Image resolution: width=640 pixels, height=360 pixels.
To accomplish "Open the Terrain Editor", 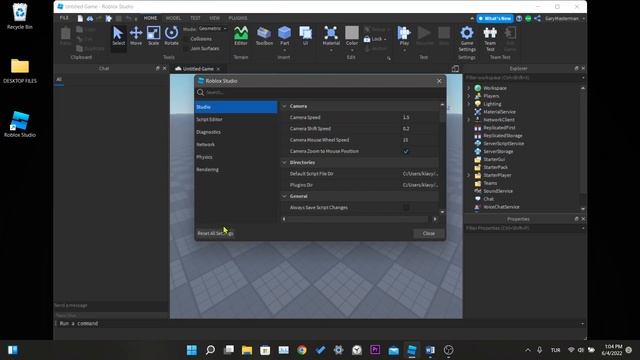I will [241, 36].
